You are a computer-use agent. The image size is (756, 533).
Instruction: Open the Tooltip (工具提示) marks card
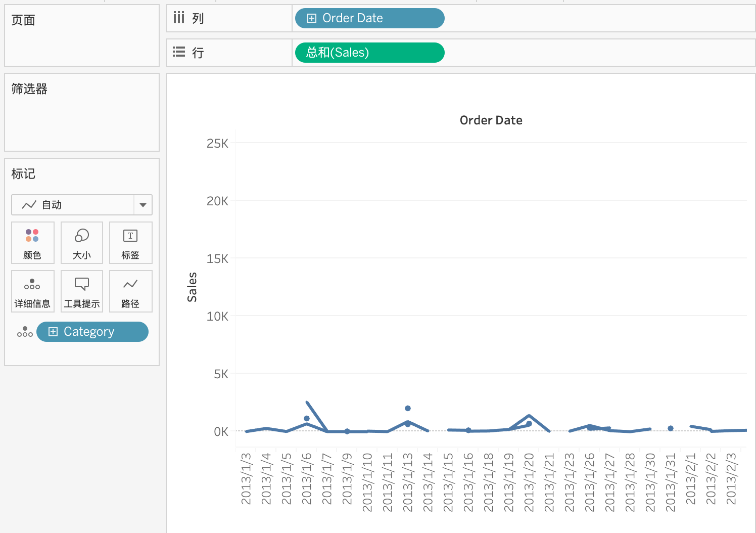[x=82, y=291]
